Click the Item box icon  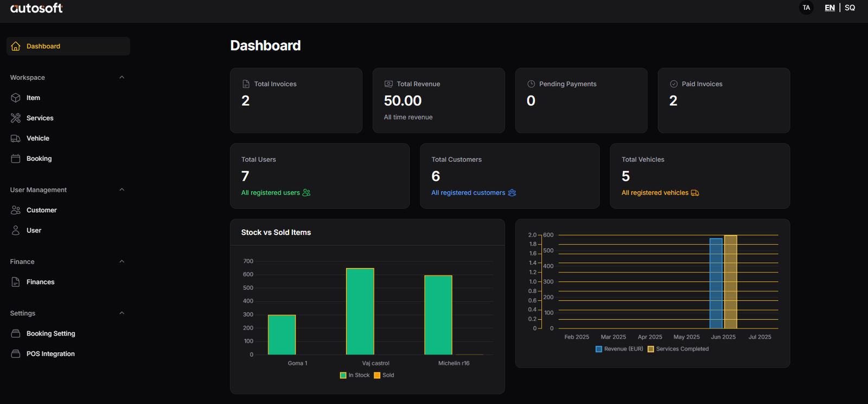(x=16, y=98)
